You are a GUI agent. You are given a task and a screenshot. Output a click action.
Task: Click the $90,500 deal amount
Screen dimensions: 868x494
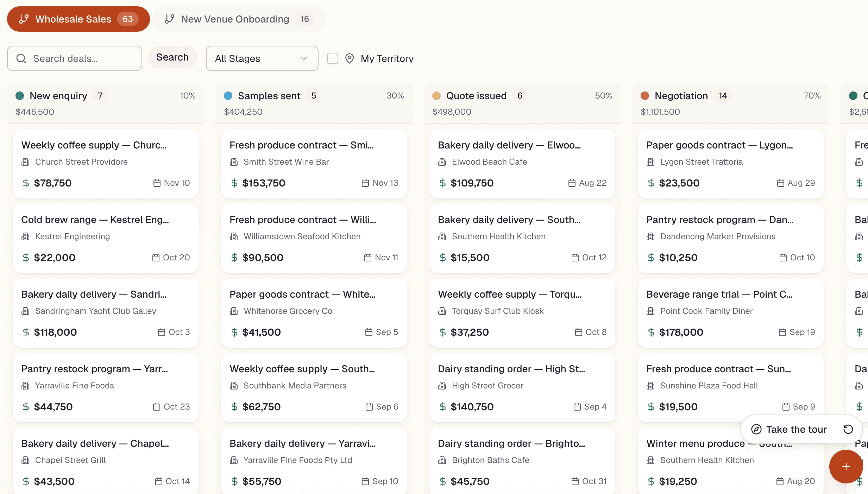click(x=263, y=258)
